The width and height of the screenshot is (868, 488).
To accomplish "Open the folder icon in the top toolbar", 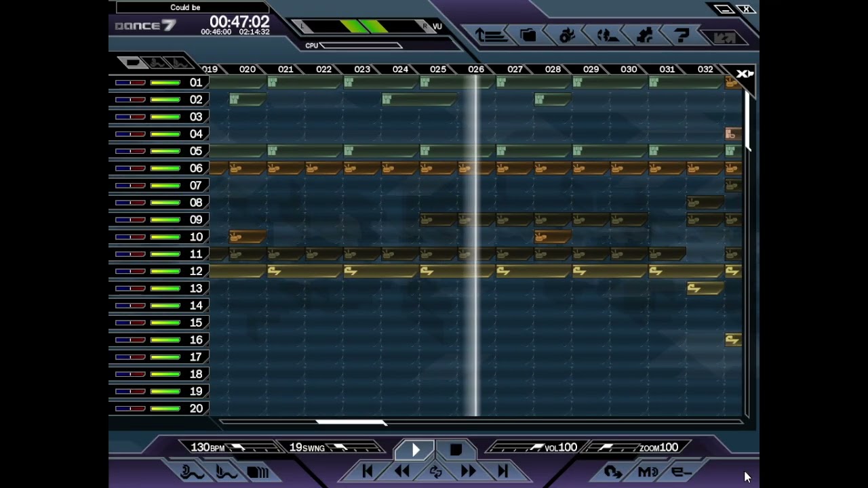I will point(528,35).
